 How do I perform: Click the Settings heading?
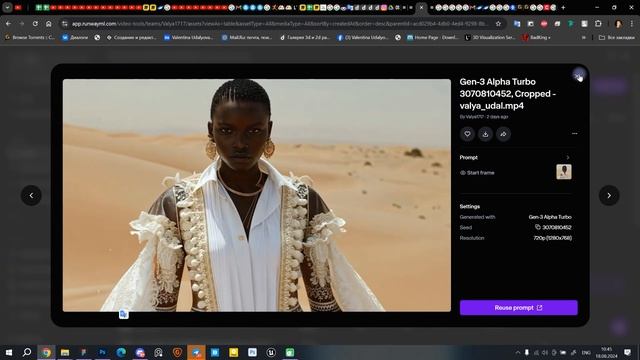pos(470,207)
